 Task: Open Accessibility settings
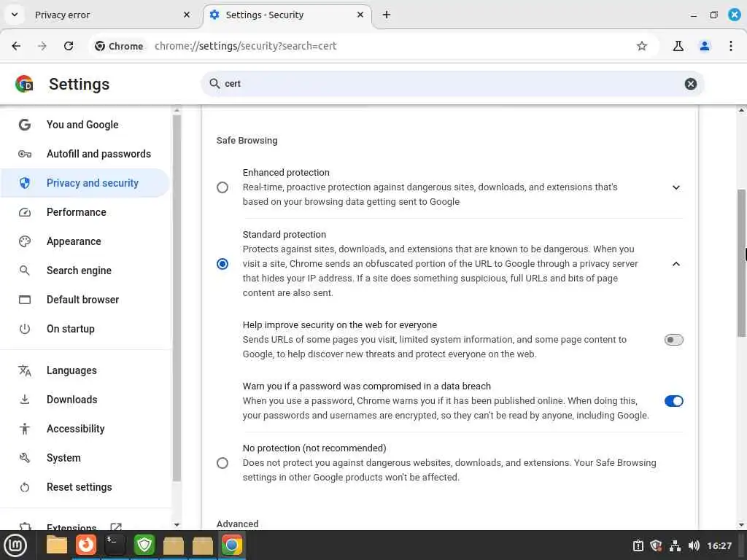85,429
